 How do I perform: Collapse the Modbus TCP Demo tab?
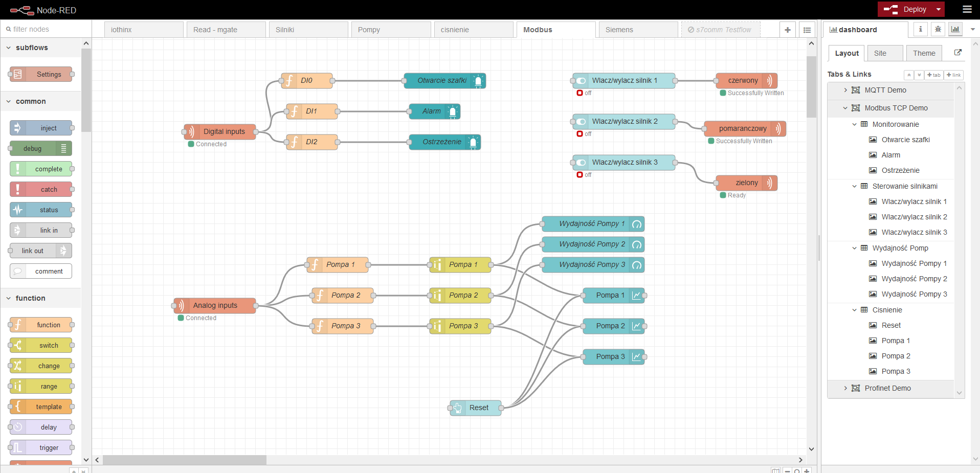[x=845, y=108]
